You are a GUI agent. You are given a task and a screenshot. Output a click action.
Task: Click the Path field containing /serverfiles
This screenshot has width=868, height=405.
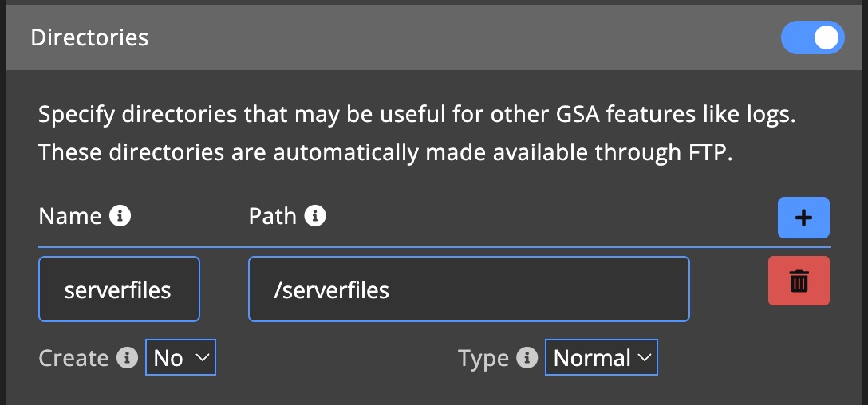(x=468, y=289)
